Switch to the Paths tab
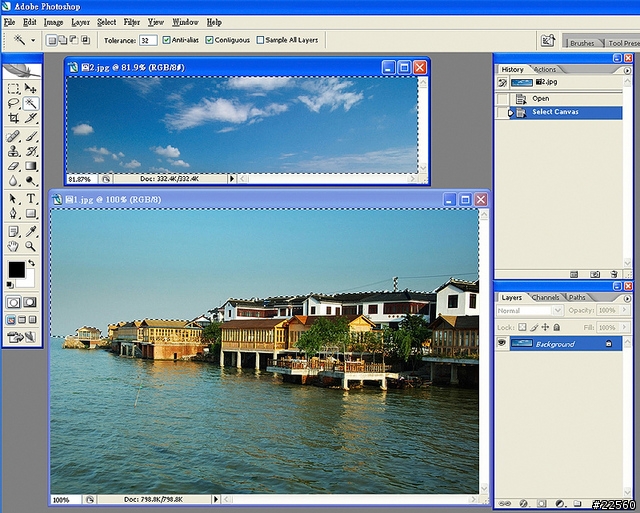This screenshot has width=640, height=513. [x=577, y=298]
